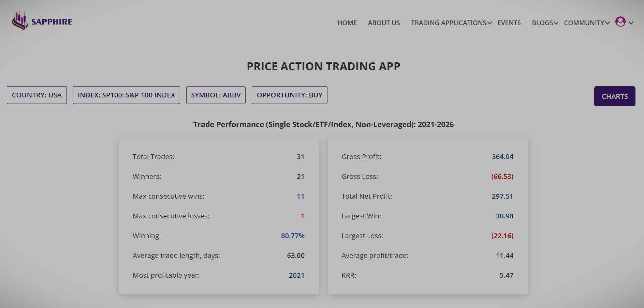644x308 pixels.
Task: Open the user profile avatar icon
Action: pos(620,22)
